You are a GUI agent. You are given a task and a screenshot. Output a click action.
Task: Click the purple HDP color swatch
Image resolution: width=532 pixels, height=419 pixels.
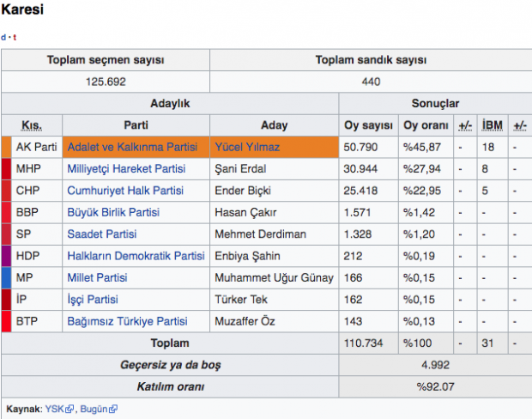point(6,256)
